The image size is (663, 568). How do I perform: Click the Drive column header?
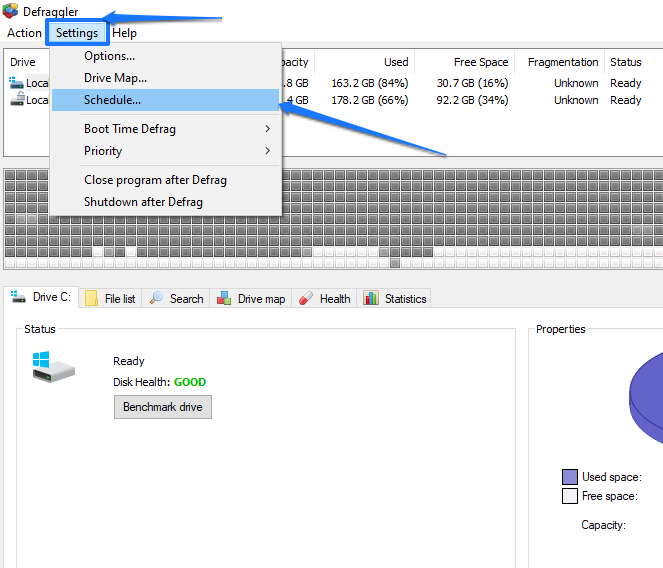[x=23, y=62]
